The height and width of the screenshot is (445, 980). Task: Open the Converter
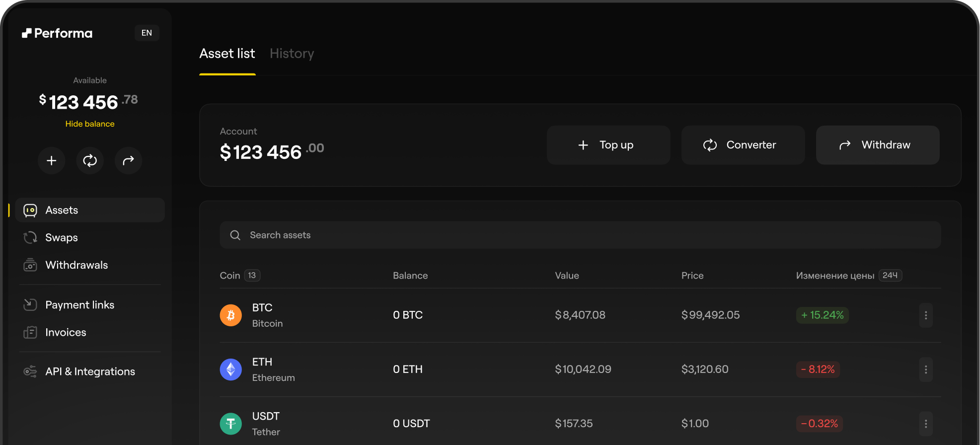[743, 145]
